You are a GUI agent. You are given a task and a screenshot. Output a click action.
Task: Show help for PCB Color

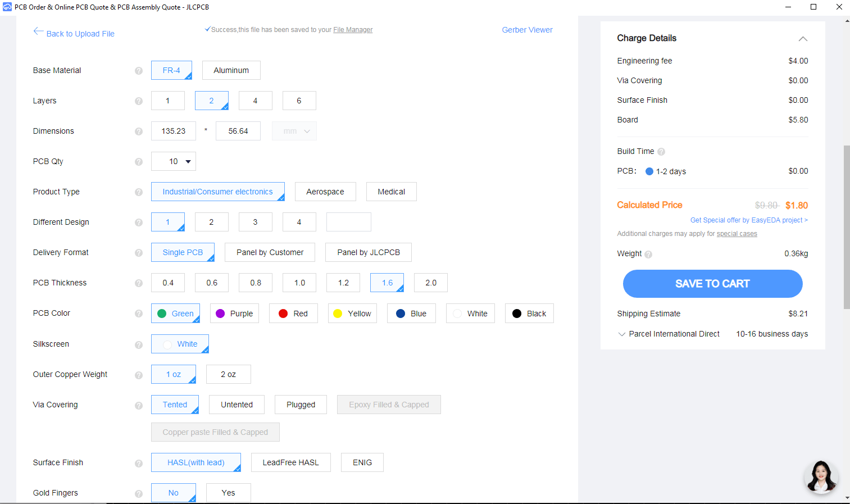click(139, 314)
